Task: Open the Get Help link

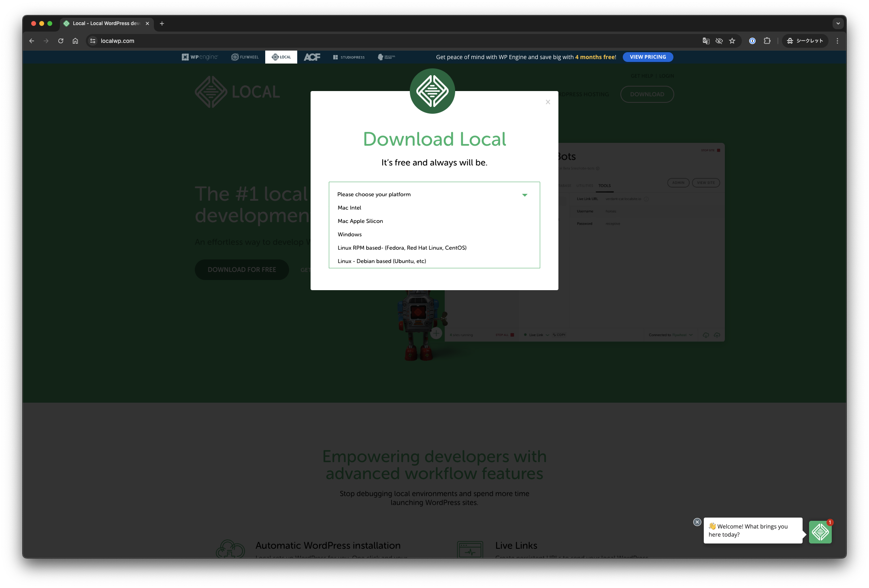Action: pos(642,76)
